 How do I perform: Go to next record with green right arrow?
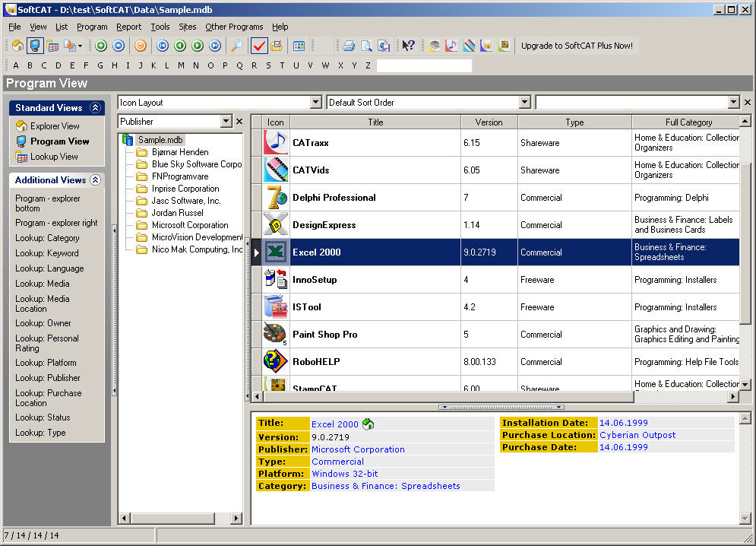[198, 46]
